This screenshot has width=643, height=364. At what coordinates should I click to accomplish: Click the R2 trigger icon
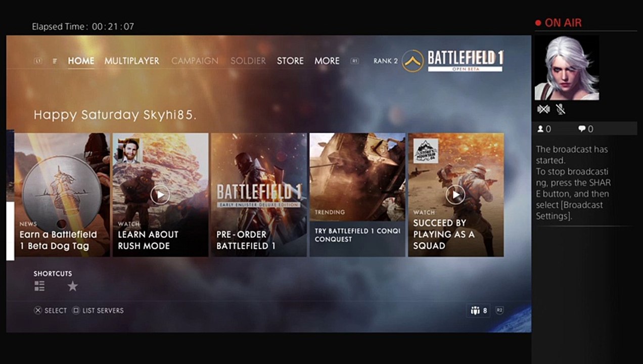point(499,310)
